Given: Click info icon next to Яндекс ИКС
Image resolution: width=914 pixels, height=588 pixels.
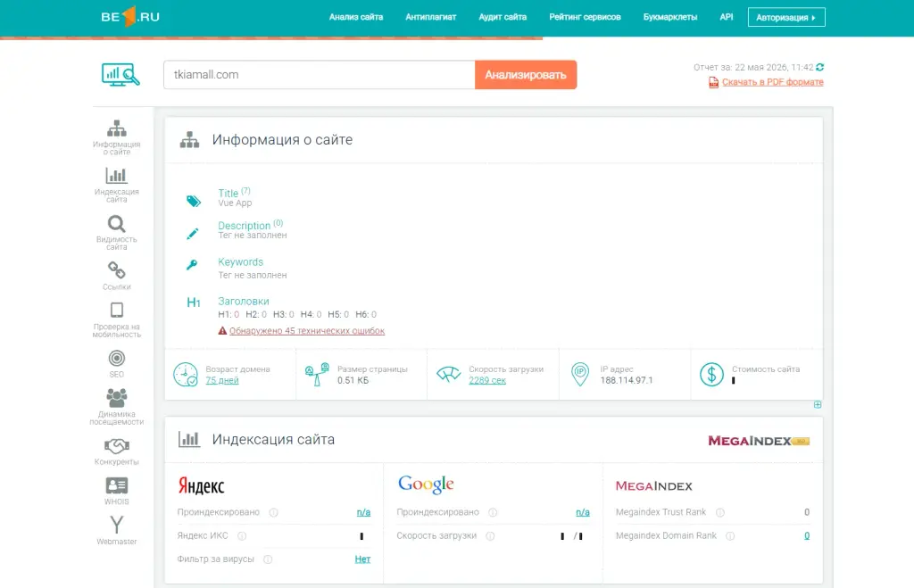Looking at the screenshot, I should click(x=242, y=536).
